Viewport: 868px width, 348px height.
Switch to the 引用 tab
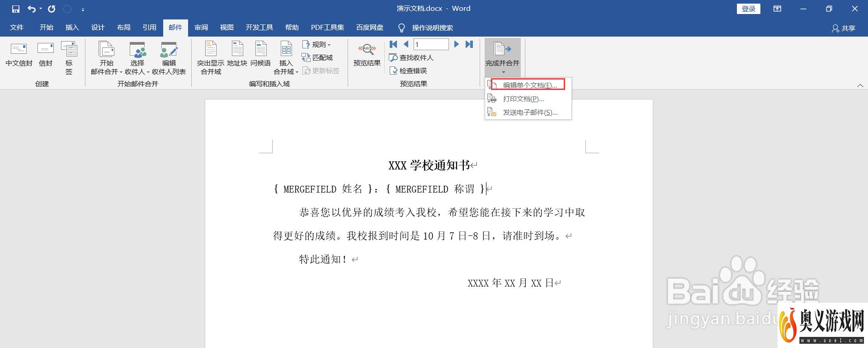coord(149,28)
